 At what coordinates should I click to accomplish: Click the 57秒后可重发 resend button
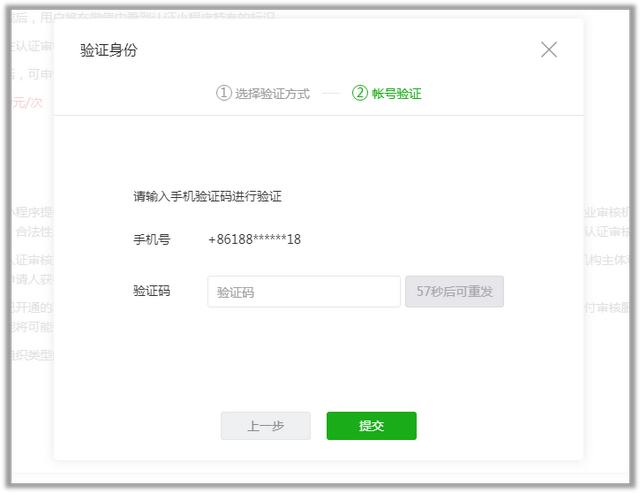click(454, 292)
